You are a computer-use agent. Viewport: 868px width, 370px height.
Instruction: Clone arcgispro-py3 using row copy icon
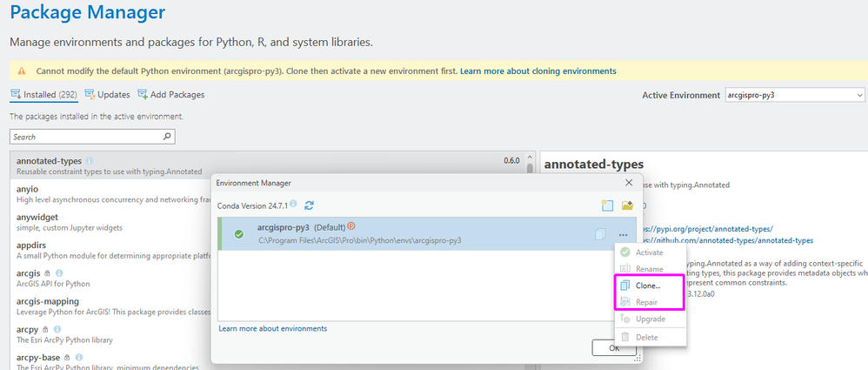pos(601,234)
